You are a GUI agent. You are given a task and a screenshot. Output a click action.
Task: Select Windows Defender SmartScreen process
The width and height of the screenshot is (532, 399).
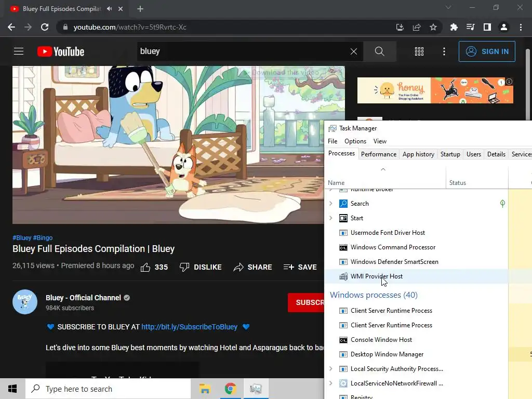(x=416, y=262)
